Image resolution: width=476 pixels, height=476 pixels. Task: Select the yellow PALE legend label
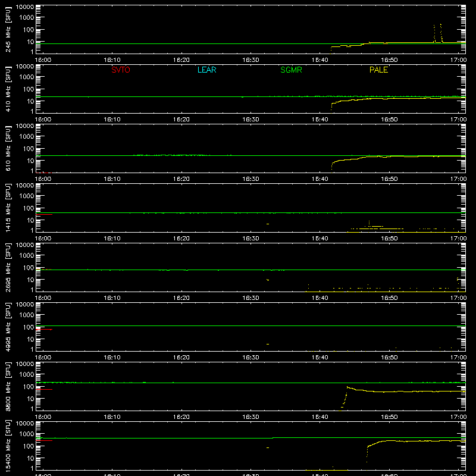click(378, 70)
